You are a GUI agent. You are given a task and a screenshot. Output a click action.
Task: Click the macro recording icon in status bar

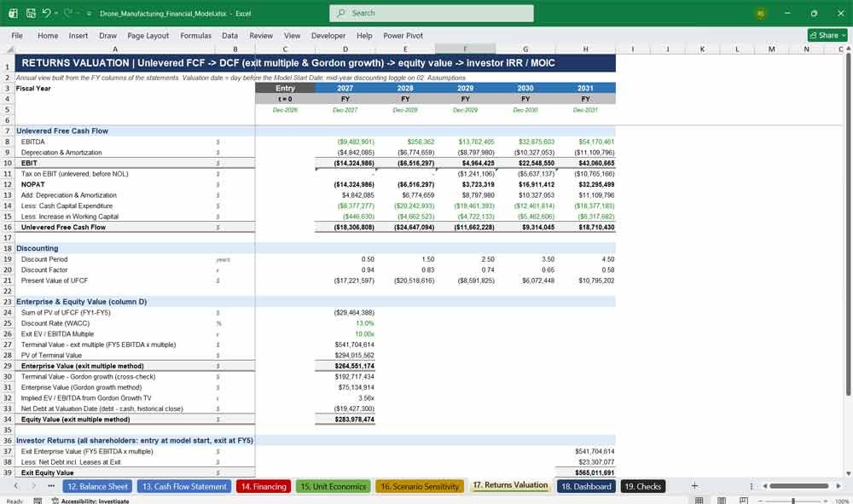(38, 501)
